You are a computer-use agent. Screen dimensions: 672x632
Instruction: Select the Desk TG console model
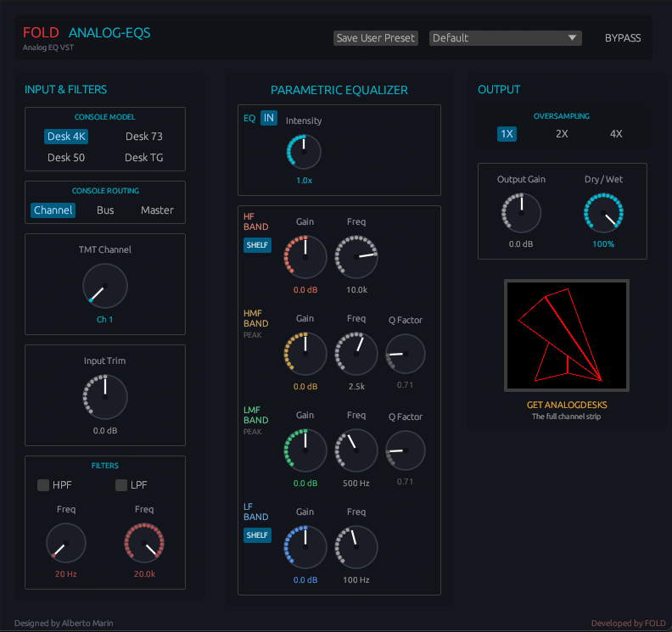pos(144,158)
